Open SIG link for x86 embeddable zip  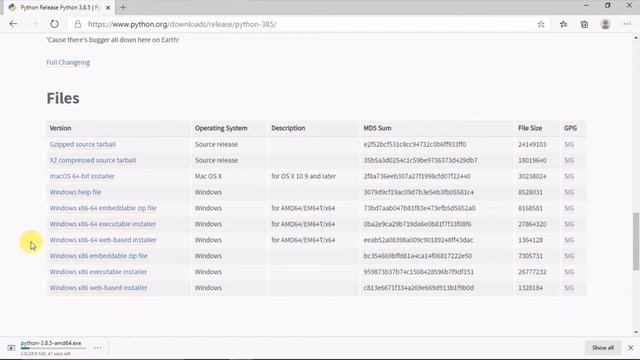[569, 256]
